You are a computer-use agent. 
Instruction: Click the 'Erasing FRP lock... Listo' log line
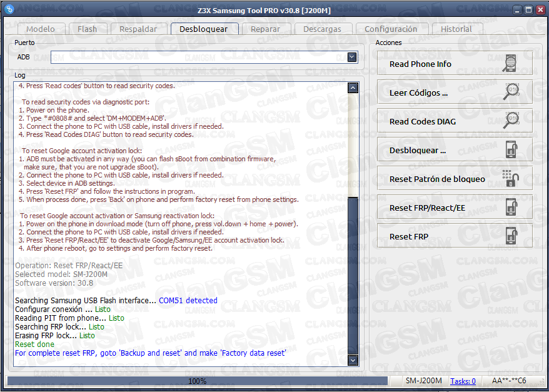(55, 335)
